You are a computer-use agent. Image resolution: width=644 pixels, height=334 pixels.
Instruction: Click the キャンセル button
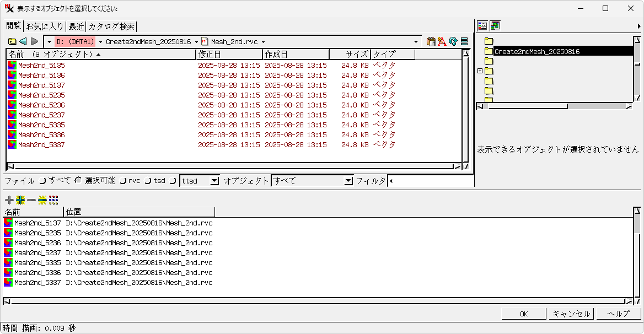571,314
